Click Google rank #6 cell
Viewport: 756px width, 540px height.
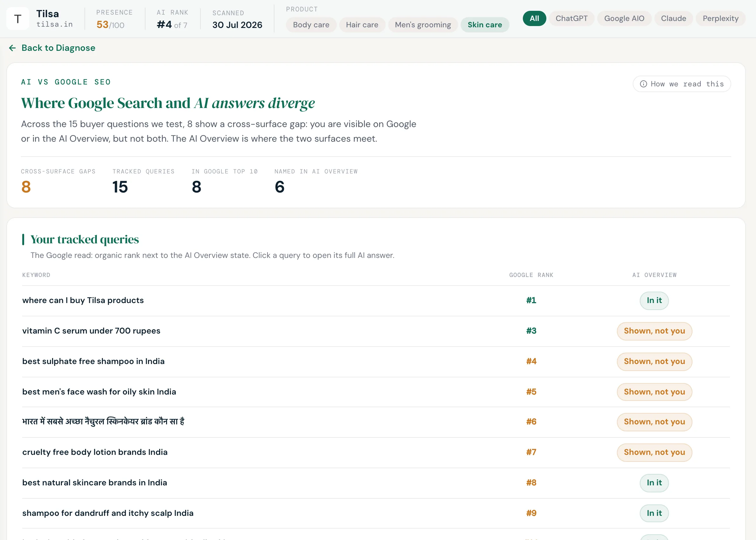click(531, 422)
